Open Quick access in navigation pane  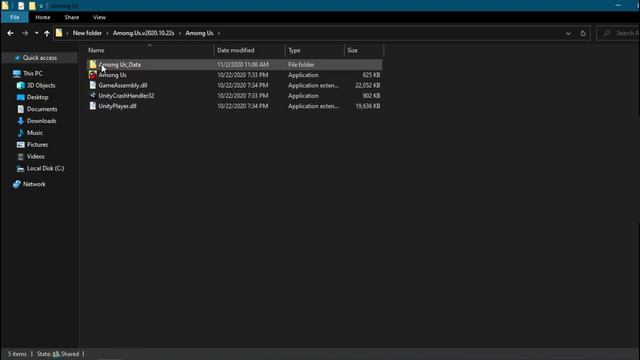tap(40, 58)
